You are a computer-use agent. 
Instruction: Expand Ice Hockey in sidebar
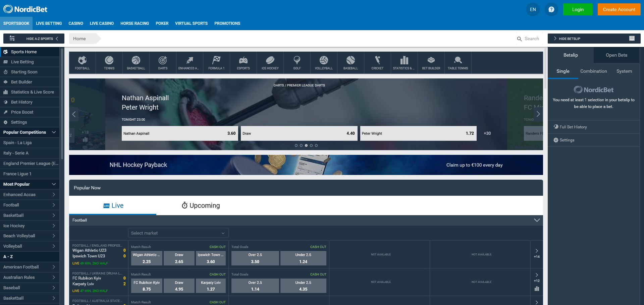(54, 226)
